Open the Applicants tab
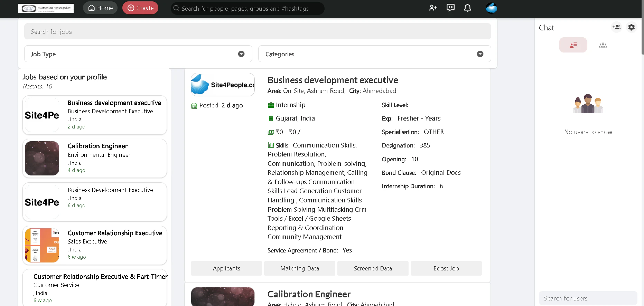The width and height of the screenshot is (644, 306). coord(226,268)
